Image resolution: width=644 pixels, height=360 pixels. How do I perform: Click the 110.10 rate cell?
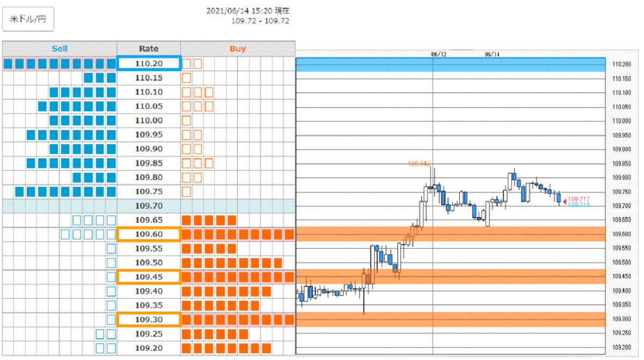click(149, 92)
